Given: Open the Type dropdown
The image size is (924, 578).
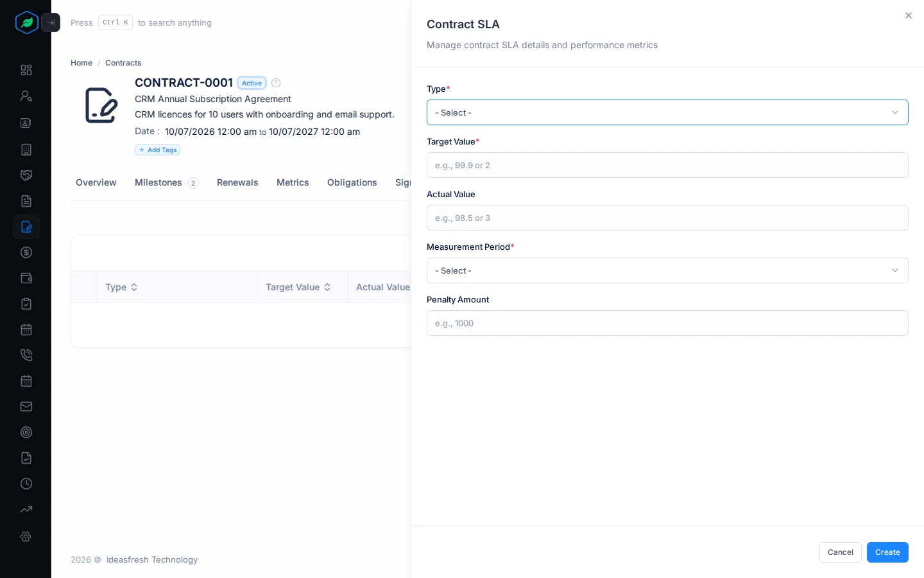Looking at the screenshot, I should click(x=667, y=112).
